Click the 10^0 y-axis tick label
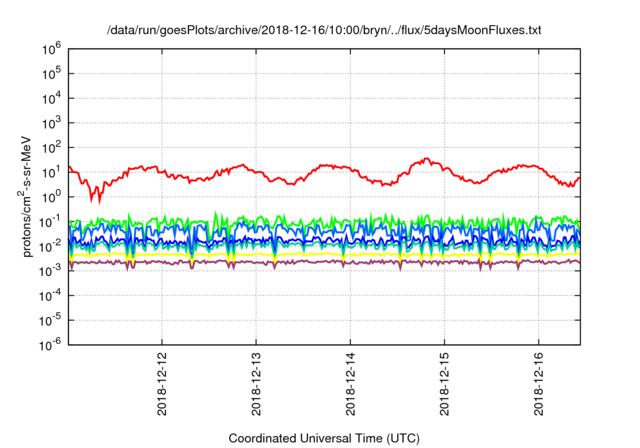Viewport: 640px width, 448px height. point(51,197)
